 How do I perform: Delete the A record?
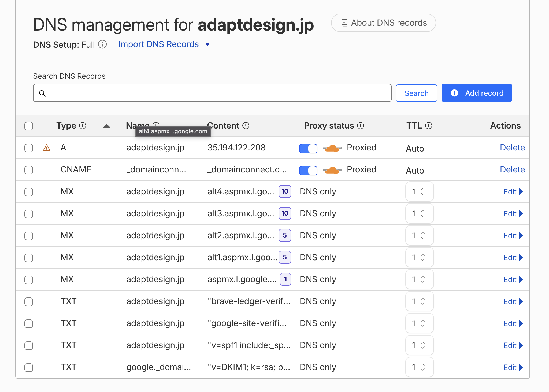click(512, 148)
